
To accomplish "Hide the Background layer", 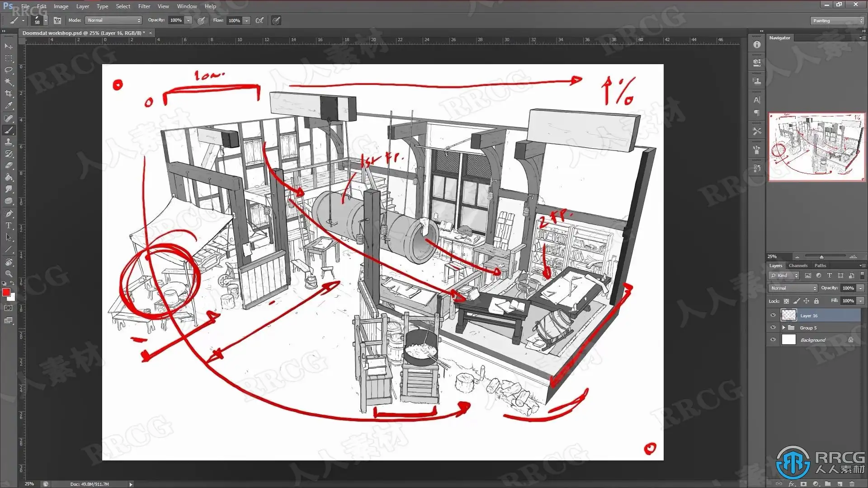I will pyautogui.click(x=773, y=340).
